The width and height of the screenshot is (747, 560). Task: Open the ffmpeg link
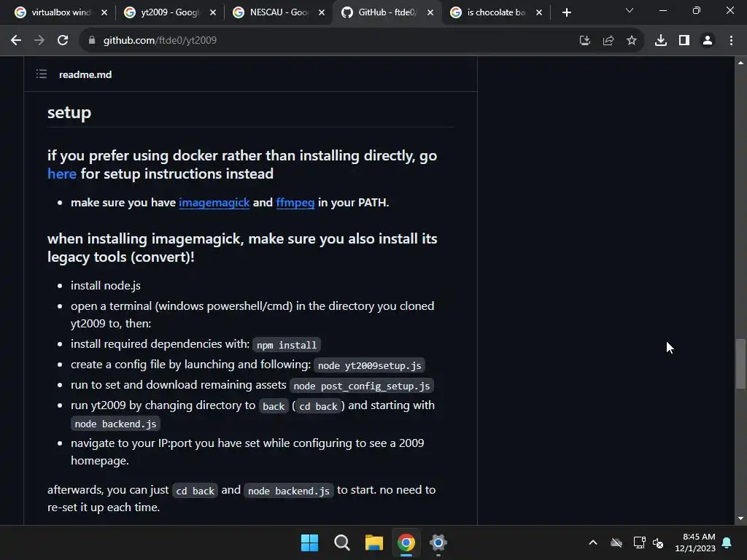295,203
